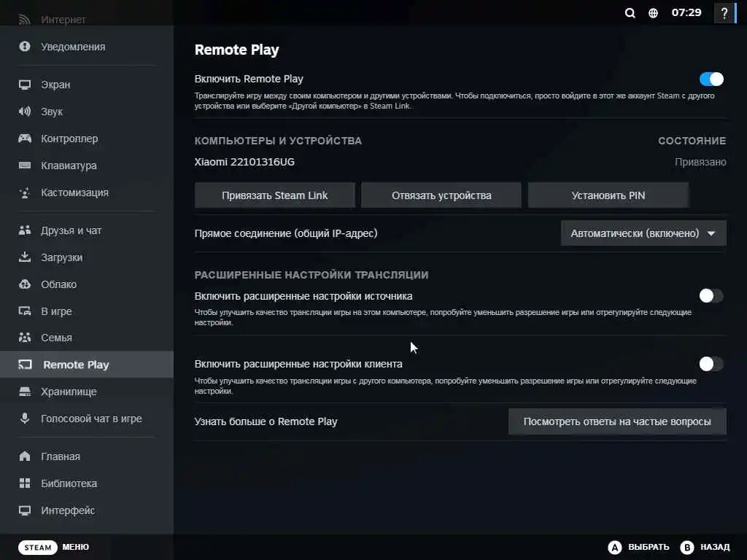
Task: Enable расширенные настройки клиента toggle
Action: (711, 364)
